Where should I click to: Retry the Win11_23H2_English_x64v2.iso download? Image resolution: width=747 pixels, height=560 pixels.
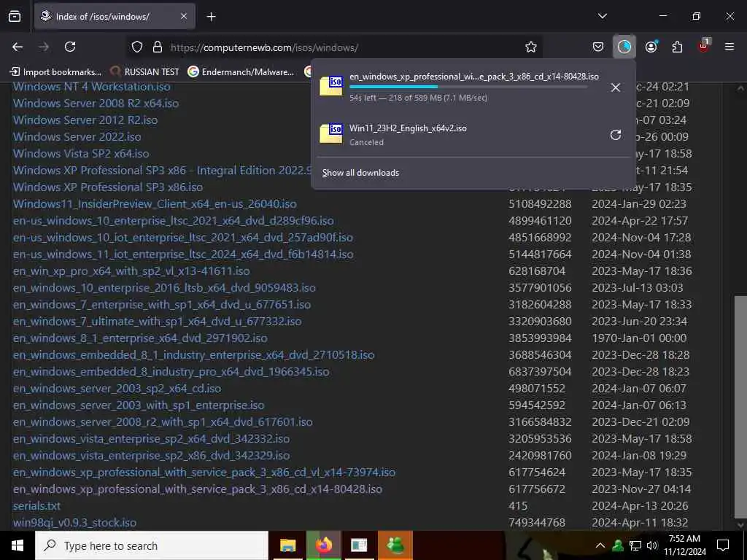coord(616,135)
